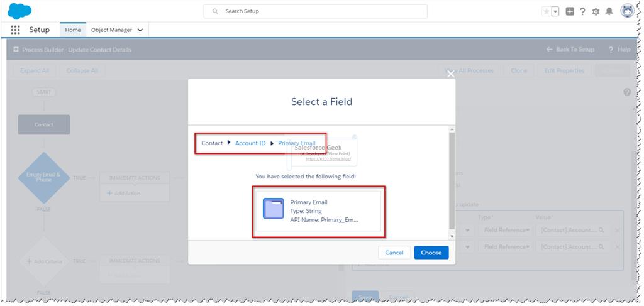644x306 pixels.
Task: Close the Select a Field dialog
Action: 450,74
